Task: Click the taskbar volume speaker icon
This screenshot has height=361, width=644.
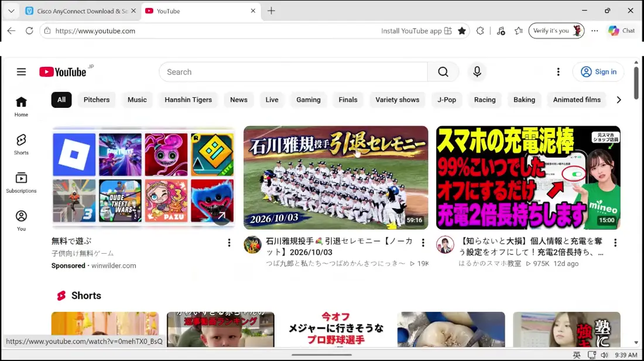Action: click(x=604, y=355)
